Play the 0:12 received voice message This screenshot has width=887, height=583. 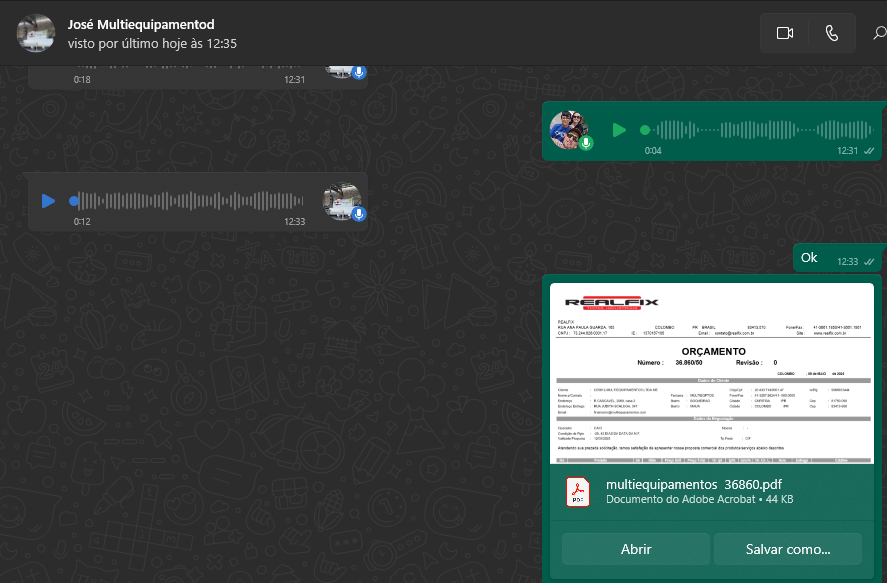coord(48,201)
